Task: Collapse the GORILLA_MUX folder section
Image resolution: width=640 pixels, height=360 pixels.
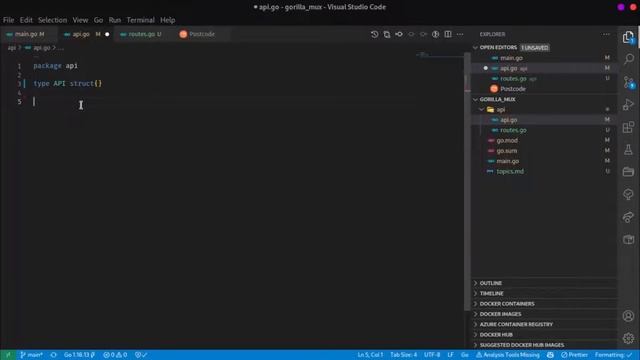Action: coord(475,99)
